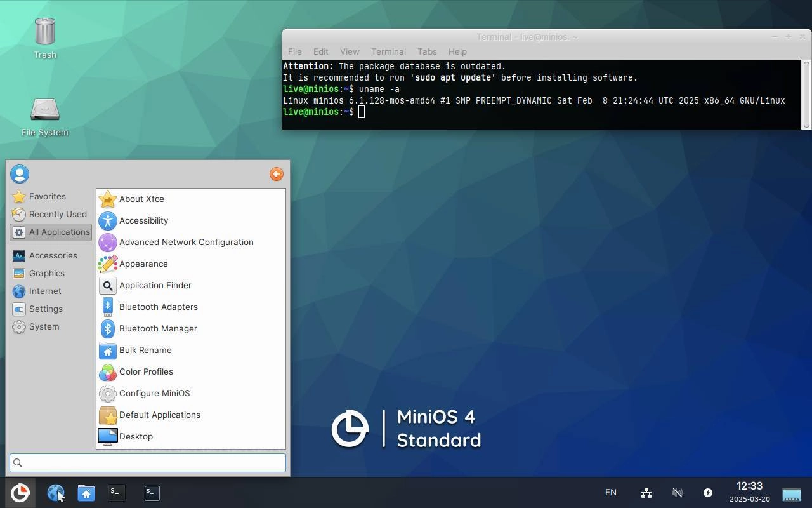The width and height of the screenshot is (812, 508).
Task: Show the Settings category
Action: 51,309
